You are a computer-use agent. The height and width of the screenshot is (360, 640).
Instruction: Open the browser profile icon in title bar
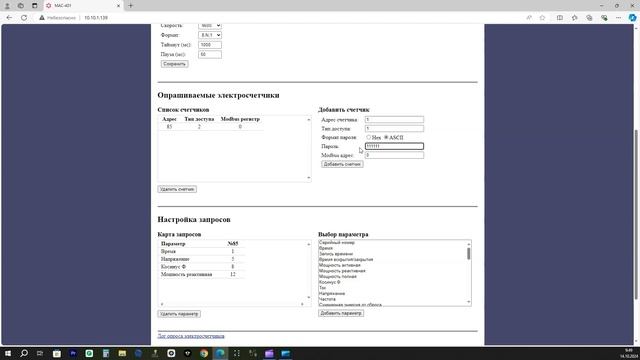click(x=7, y=6)
